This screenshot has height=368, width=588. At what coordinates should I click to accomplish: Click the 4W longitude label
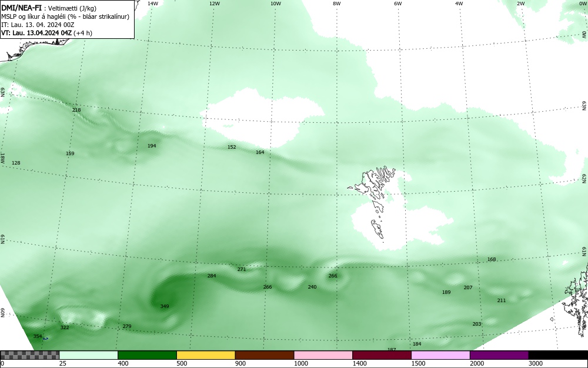[x=459, y=4]
